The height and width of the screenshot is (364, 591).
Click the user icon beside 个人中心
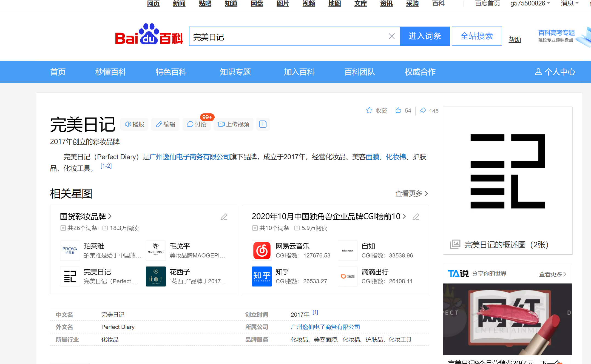click(538, 72)
